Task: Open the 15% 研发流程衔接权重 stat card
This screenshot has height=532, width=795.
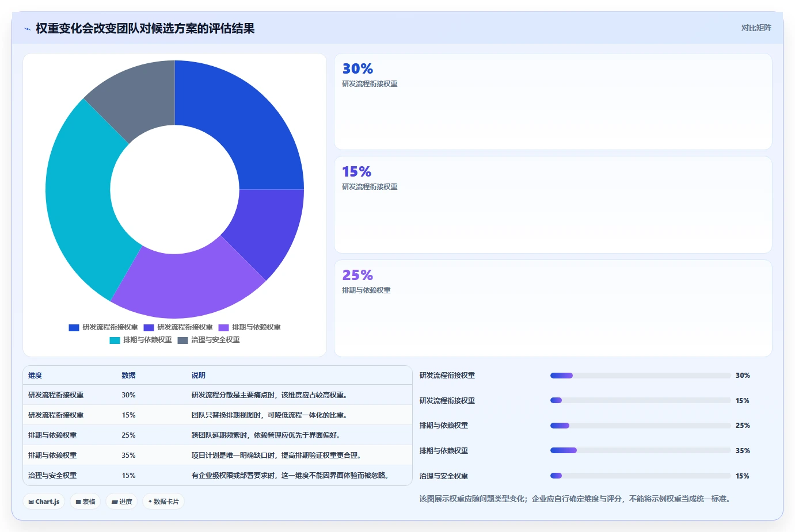Action: [x=553, y=205]
